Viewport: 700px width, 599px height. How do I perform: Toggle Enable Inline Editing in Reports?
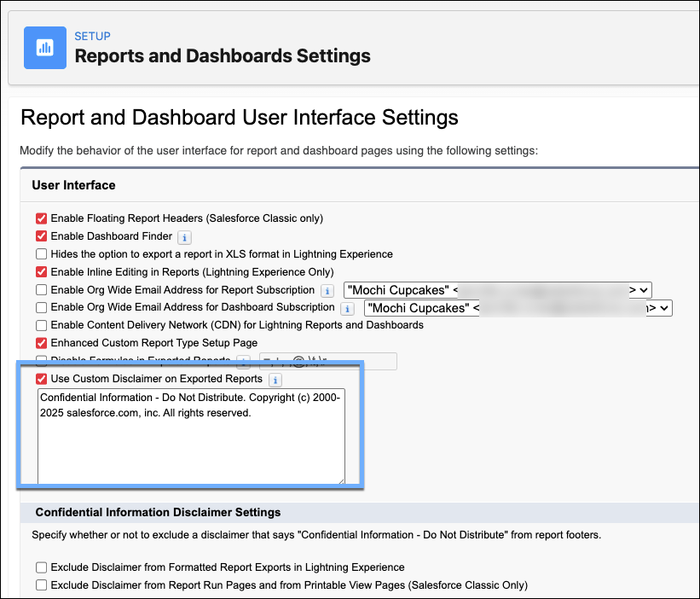tap(40, 272)
